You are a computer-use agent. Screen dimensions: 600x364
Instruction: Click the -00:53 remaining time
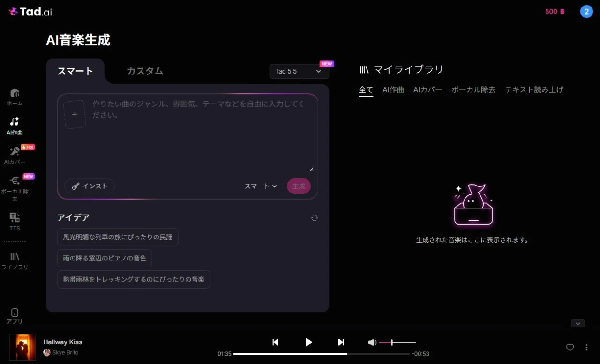click(x=420, y=354)
